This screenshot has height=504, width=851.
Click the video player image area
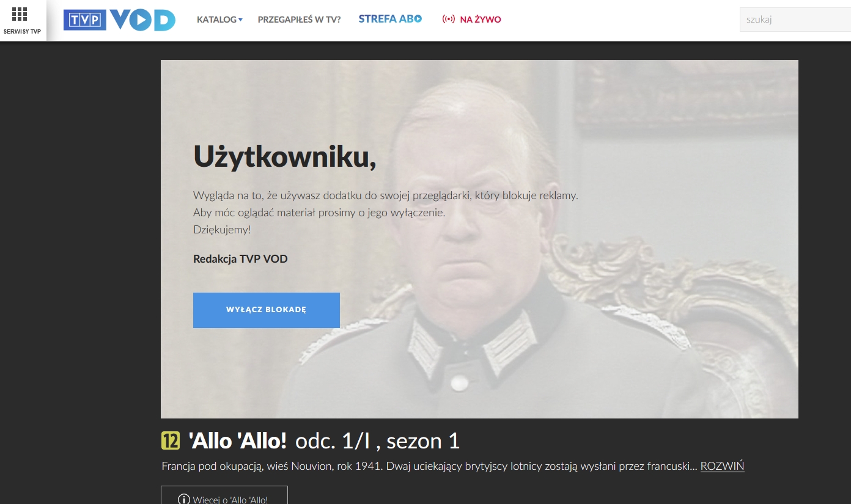tap(479, 239)
